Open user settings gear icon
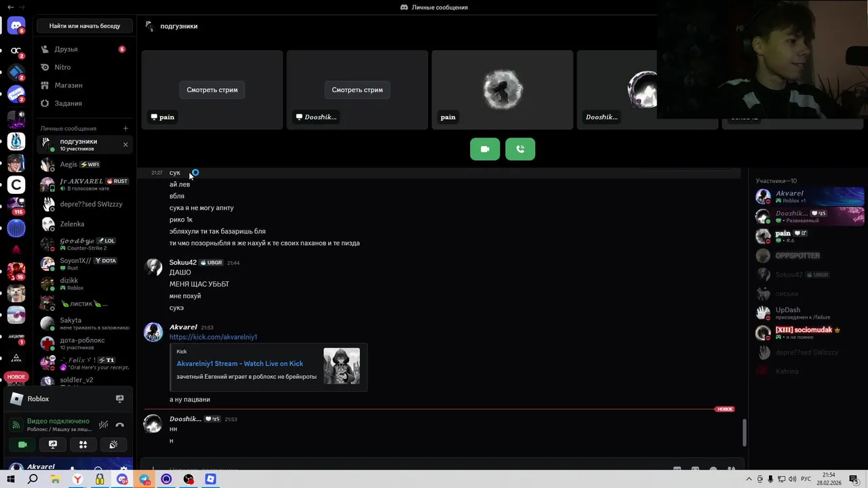 [x=123, y=469]
